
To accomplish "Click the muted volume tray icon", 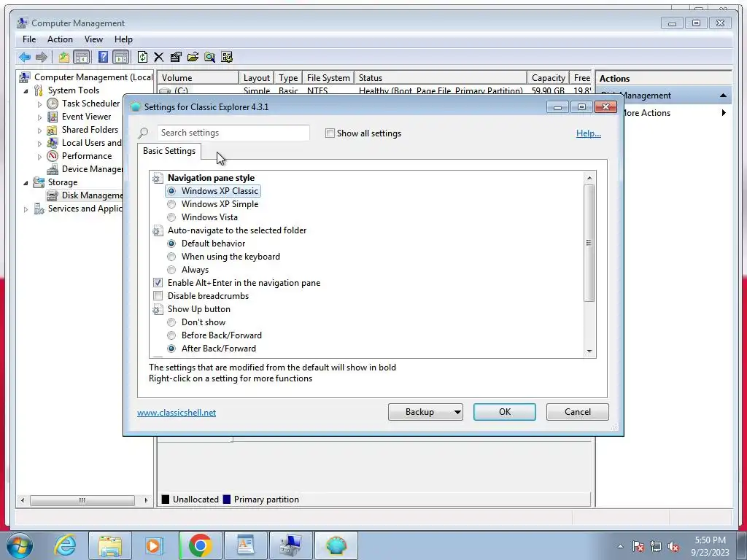I will pos(673,546).
